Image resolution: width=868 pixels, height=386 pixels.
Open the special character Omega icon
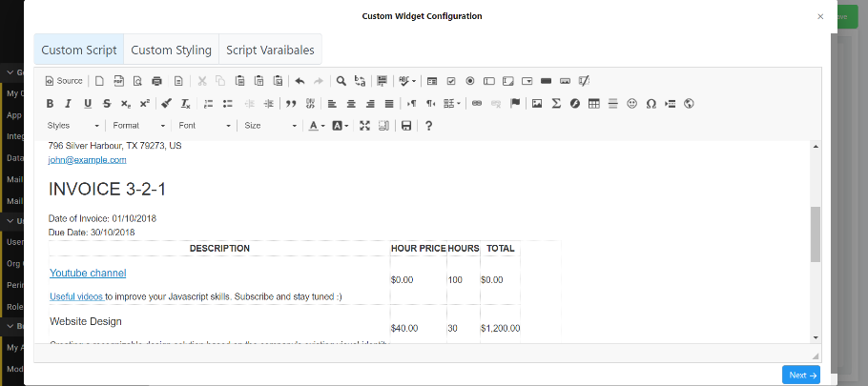click(651, 103)
